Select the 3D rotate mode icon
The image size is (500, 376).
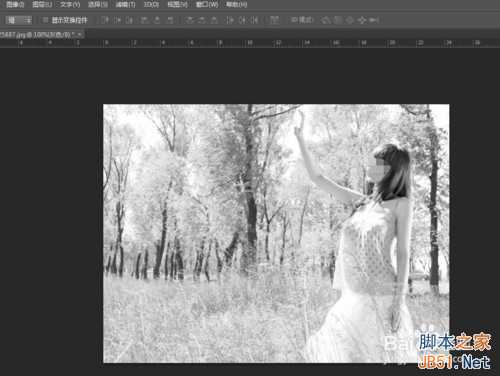point(326,20)
